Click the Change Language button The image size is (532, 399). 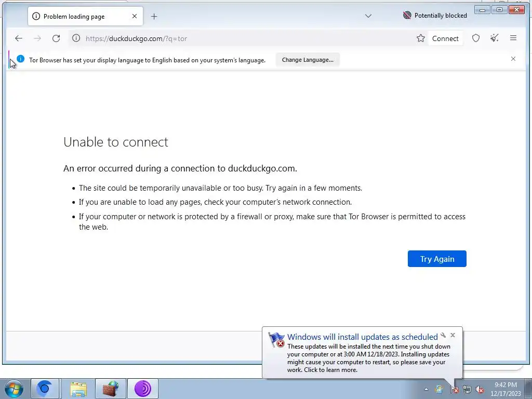(x=308, y=60)
